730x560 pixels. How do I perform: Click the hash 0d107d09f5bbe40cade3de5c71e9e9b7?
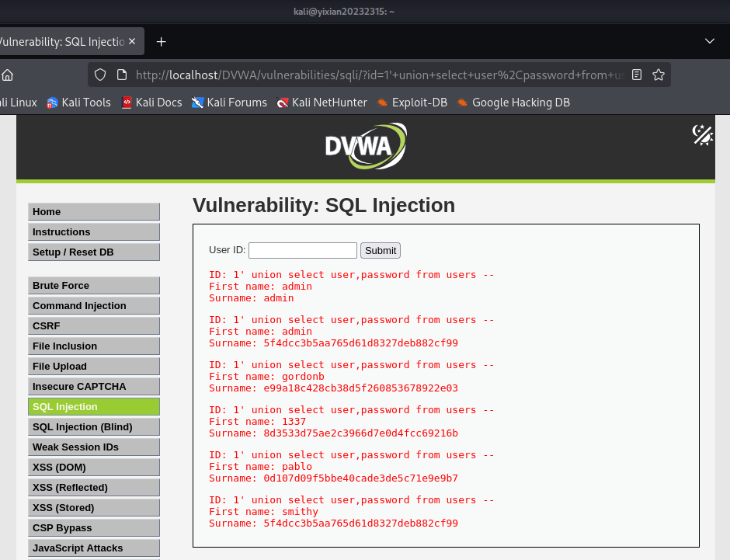(361, 478)
